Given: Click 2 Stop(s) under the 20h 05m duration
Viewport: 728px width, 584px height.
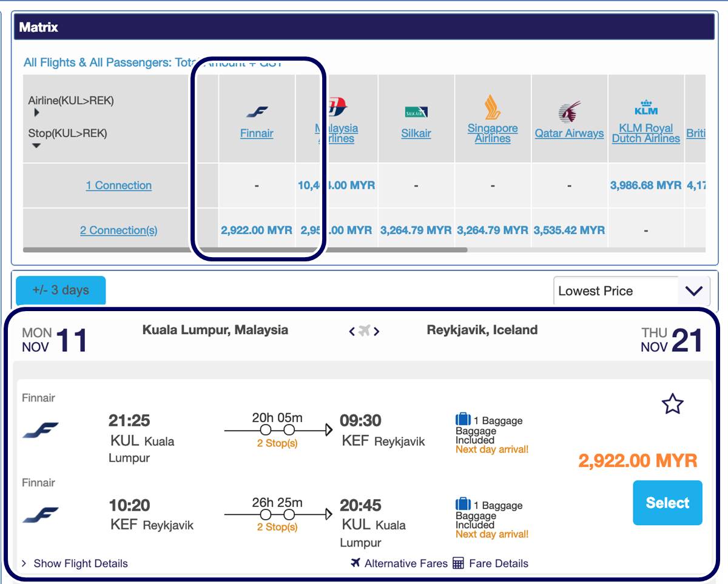Looking at the screenshot, I should 277,443.
